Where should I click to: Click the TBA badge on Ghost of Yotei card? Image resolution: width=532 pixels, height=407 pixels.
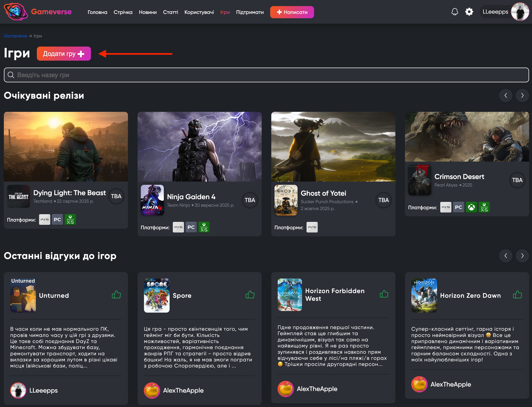384,200
